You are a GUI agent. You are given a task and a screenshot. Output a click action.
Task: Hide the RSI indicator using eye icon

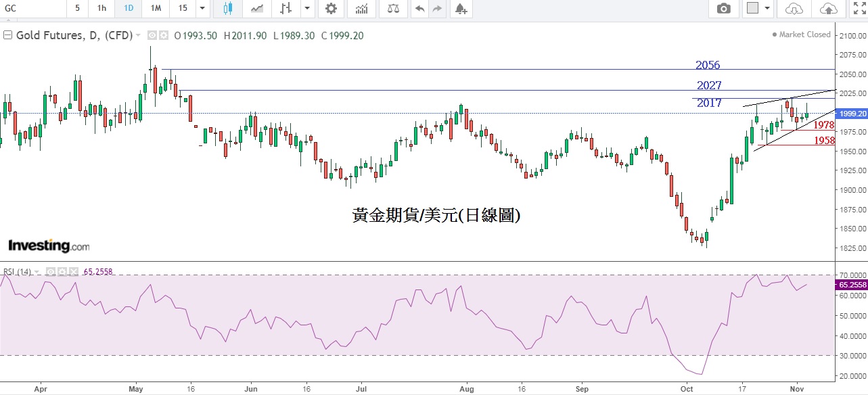point(51,272)
